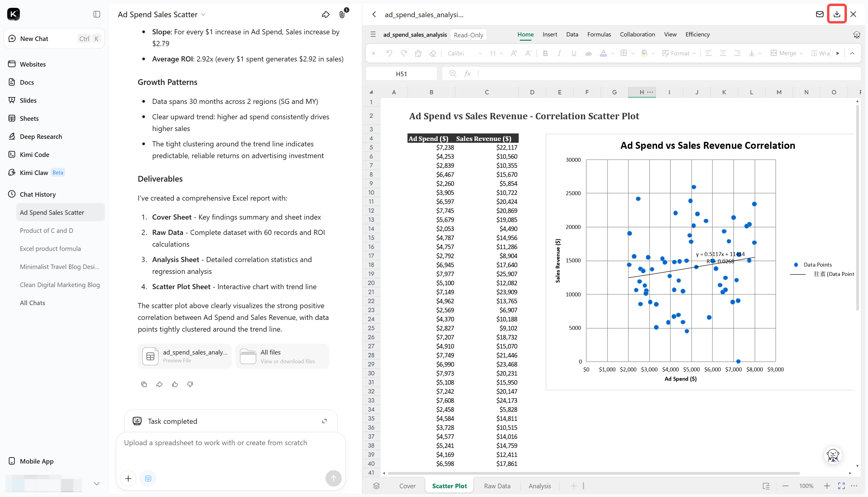
Task: Click the Redo icon
Action: [x=404, y=53]
